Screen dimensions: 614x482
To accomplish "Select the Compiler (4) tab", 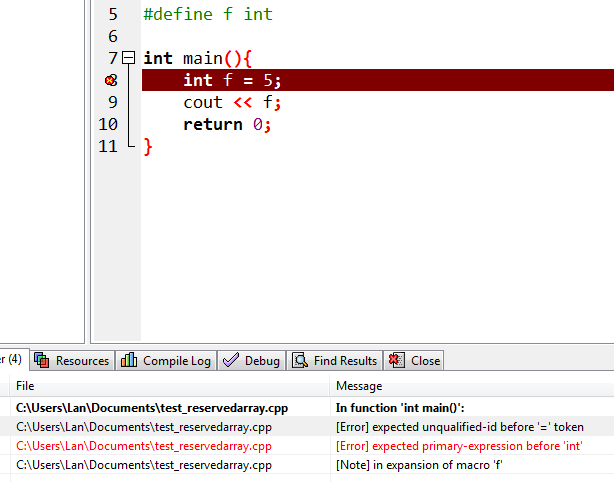I will 12,359.
